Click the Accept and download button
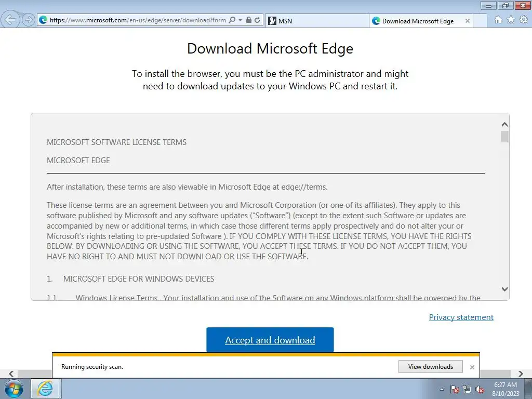The image size is (532, 399). tap(270, 340)
